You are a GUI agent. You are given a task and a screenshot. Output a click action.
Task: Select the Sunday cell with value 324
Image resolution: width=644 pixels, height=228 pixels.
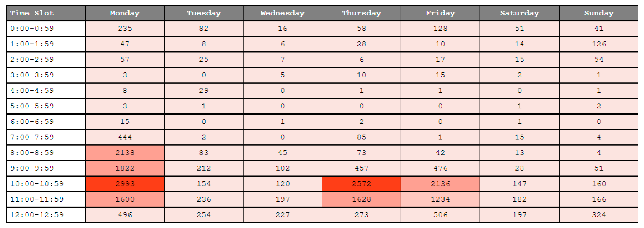(599, 215)
